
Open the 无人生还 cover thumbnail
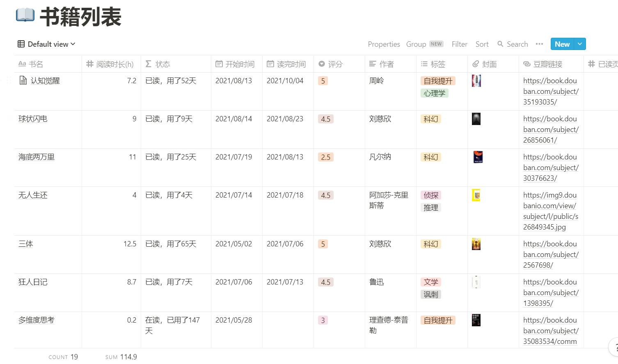[x=476, y=195]
